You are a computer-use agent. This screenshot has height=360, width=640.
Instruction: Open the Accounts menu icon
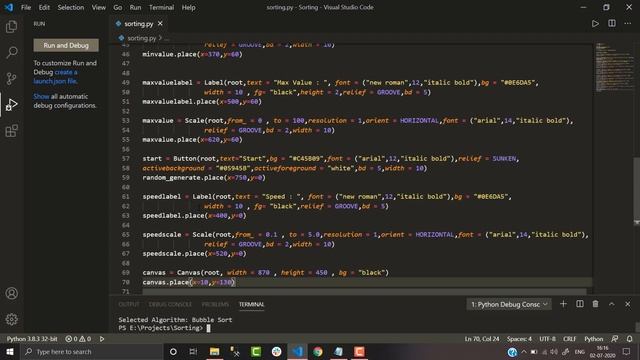click(x=11, y=293)
